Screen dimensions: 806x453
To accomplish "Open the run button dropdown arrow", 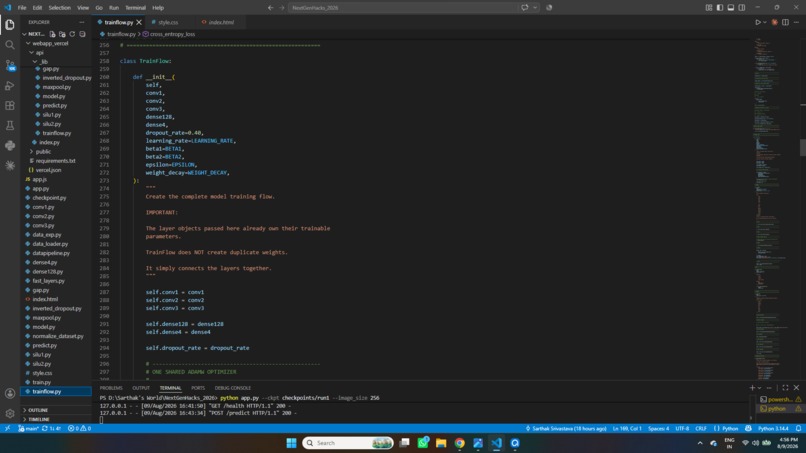I will pyautogui.click(x=765, y=22).
